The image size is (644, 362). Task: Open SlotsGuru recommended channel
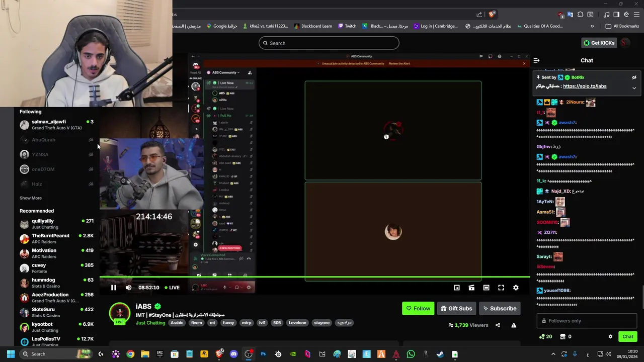click(x=56, y=312)
